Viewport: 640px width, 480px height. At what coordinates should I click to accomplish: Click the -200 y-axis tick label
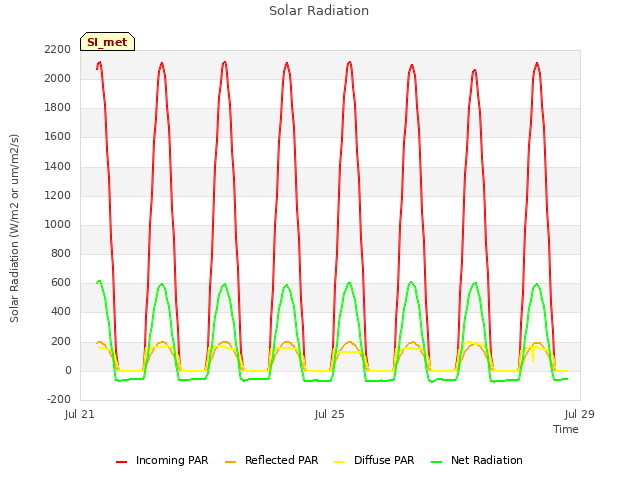[x=59, y=399]
